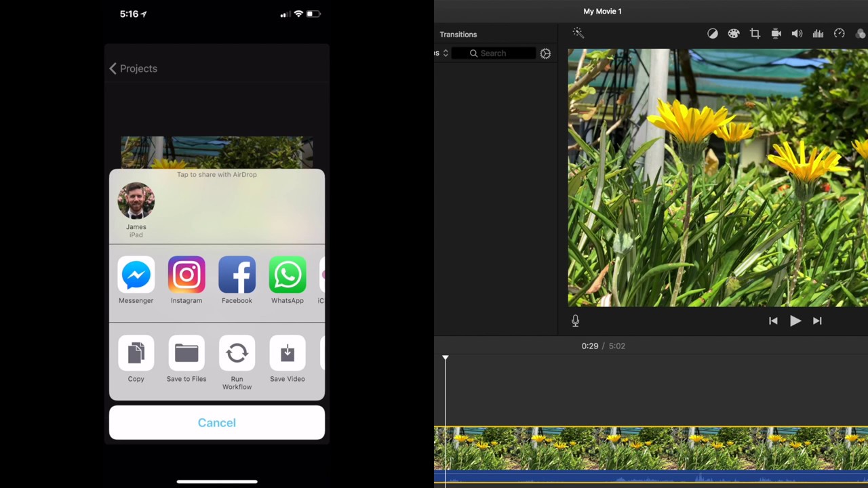Open the clips filter dropdown arrows
Screen dimensions: 868x488
click(446, 53)
